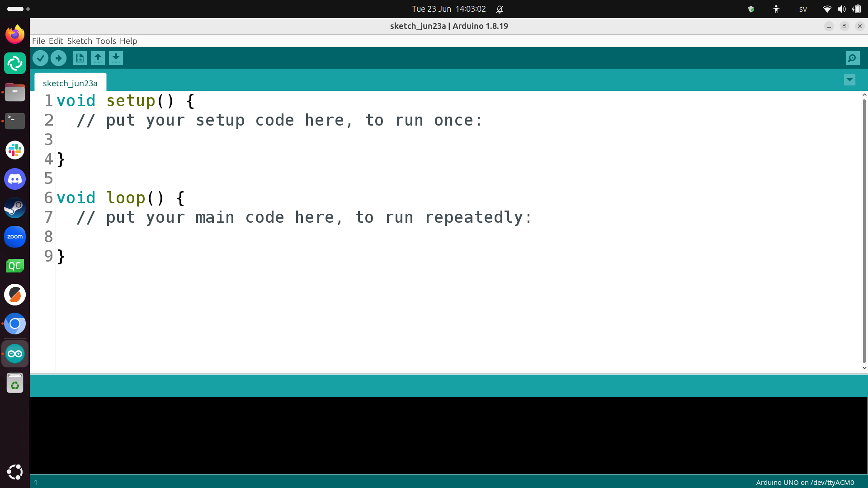
Task: Open the orange feather app in the dock
Action: (15, 295)
